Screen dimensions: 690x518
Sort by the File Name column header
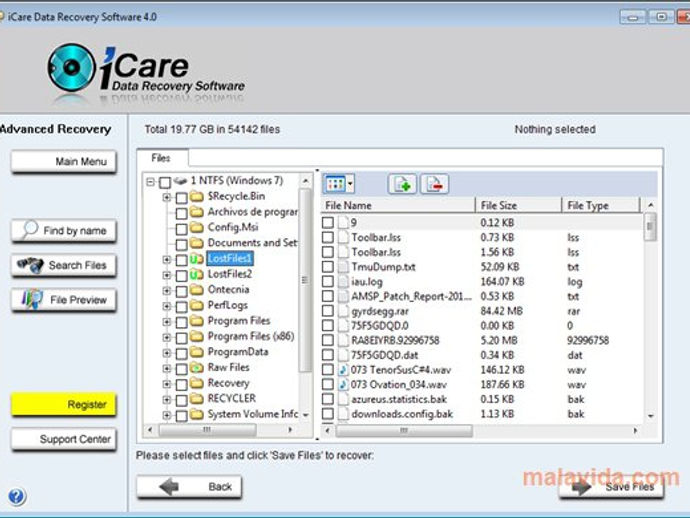[x=398, y=206]
